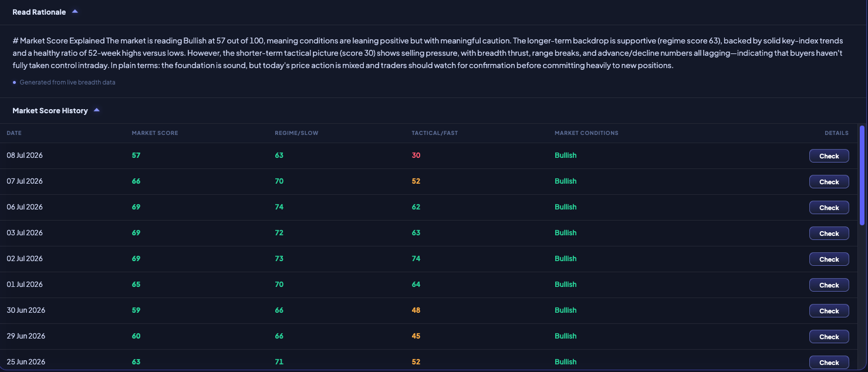Click market score 59 for 30 Jun

coord(136,310)
